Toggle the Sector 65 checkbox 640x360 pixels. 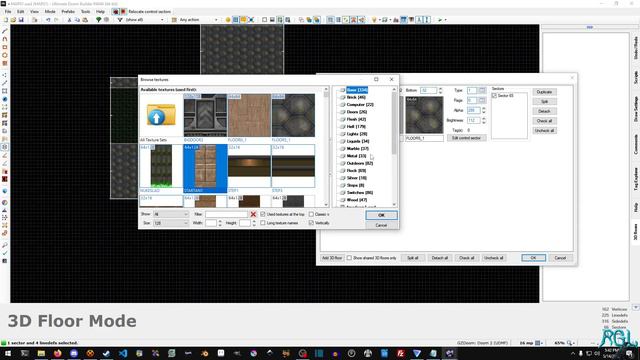(494, 96)
